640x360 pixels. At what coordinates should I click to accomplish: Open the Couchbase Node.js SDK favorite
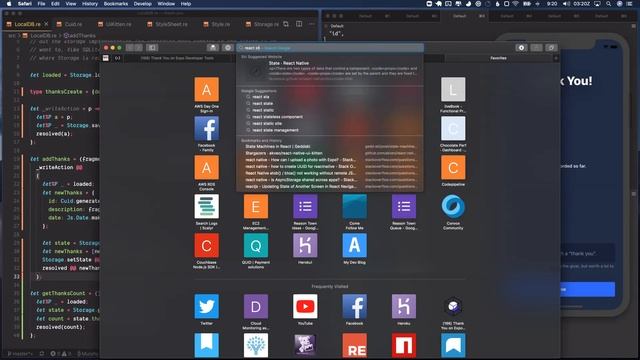point(207,245)
